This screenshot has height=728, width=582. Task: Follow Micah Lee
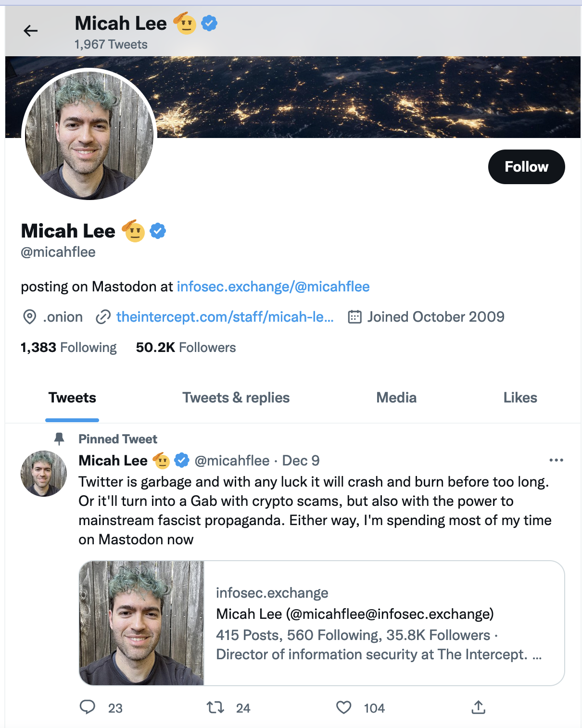click(526, 166)
